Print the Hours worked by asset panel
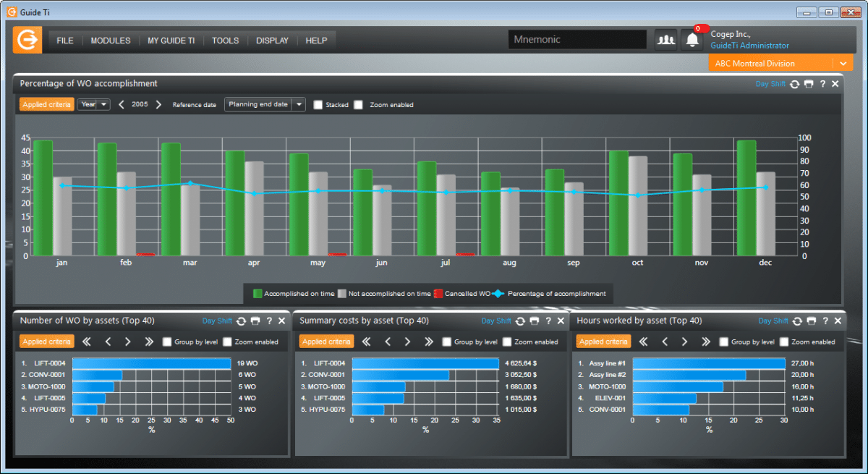Image resolution: width=868 pixels, height=474 pixels. pos(812,321)
